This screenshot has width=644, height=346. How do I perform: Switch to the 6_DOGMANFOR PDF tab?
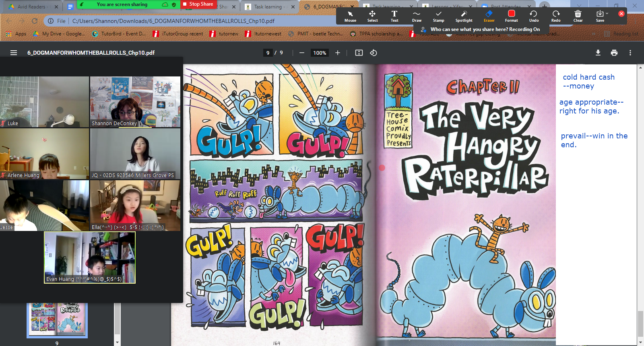[x=329, y=7]
